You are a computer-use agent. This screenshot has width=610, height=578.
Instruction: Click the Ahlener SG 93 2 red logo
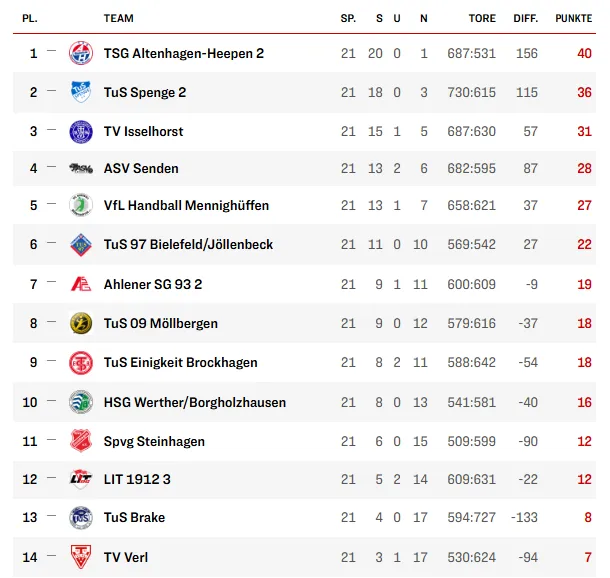click(x=80, y=284)
